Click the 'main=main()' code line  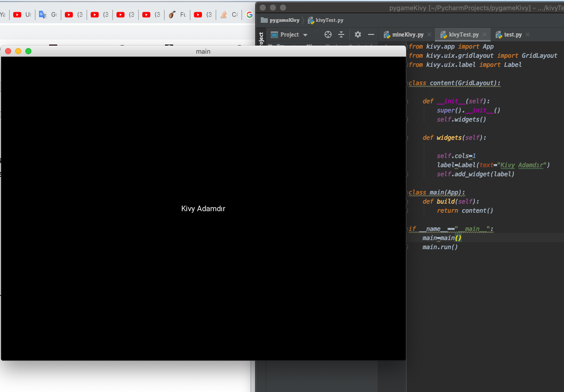(x=441, y=238)
